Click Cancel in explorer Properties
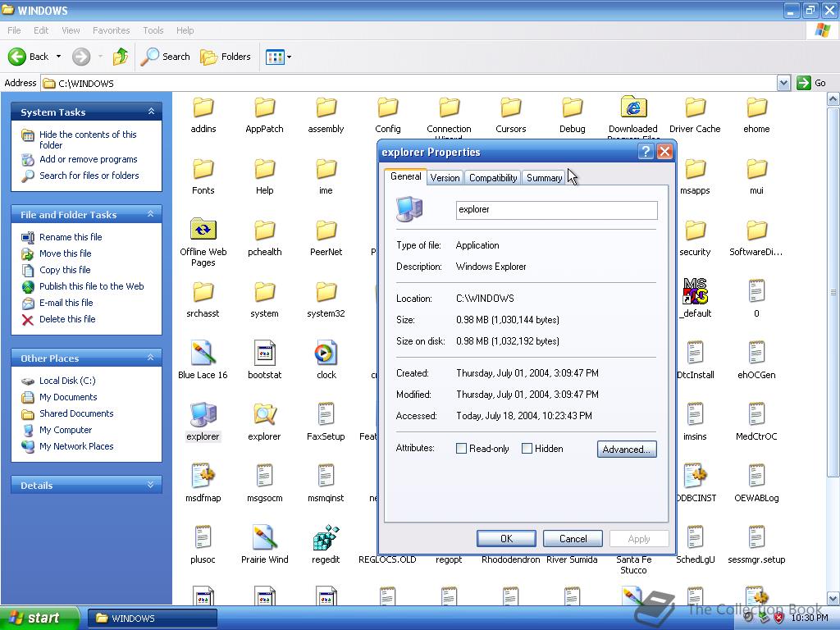Viewport: 840px width, 630px height. tap(573, 538)
